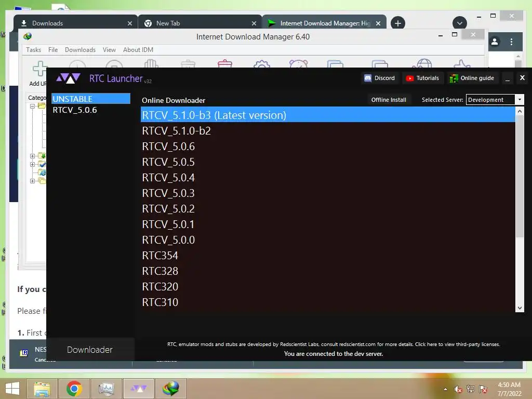The image size is (532, 399).
Task: Open File Explorer from the taskbar
Action: [x=42, y=389]
